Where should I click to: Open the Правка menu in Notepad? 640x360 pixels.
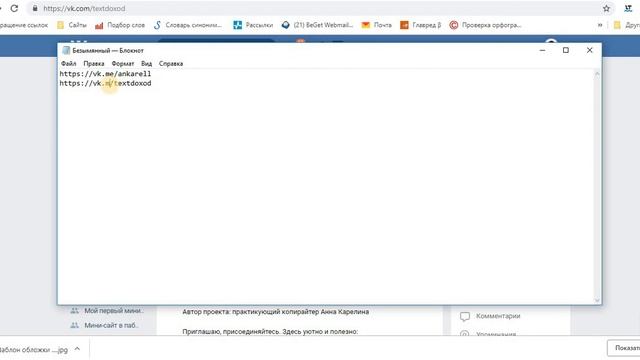pyautogui.click(x=94, y=64)
